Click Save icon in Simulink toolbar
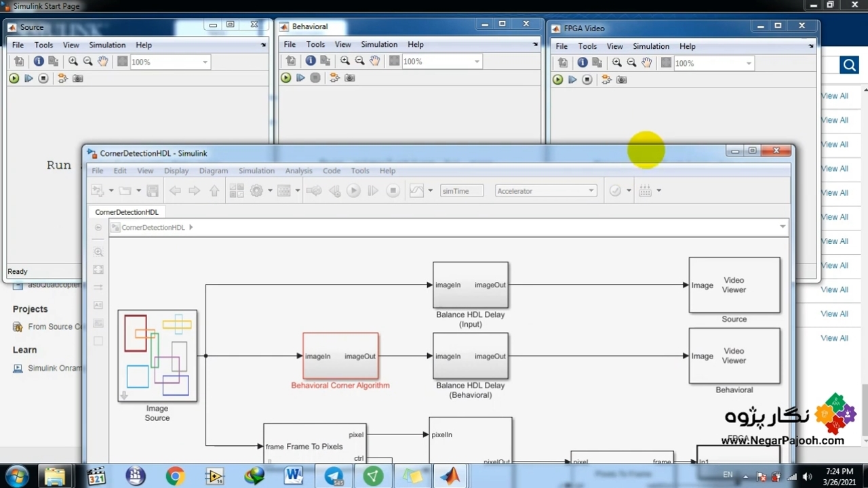 coord(153,191)
